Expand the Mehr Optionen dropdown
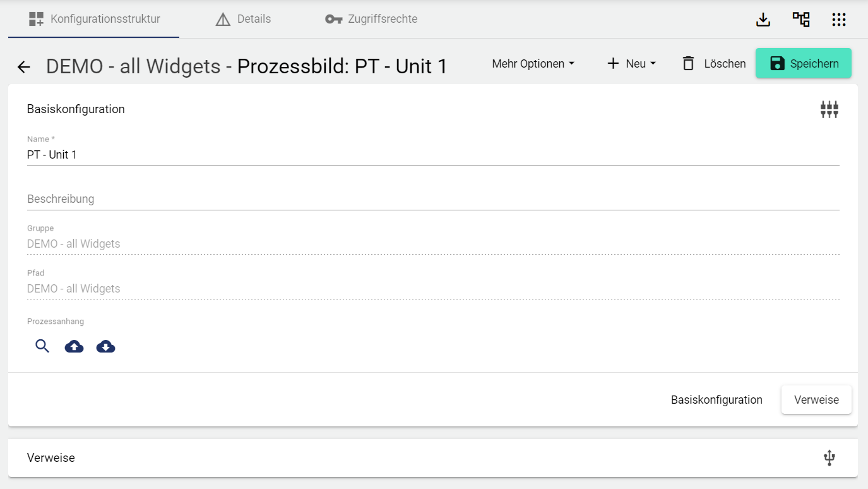 (x=533, y=64)
